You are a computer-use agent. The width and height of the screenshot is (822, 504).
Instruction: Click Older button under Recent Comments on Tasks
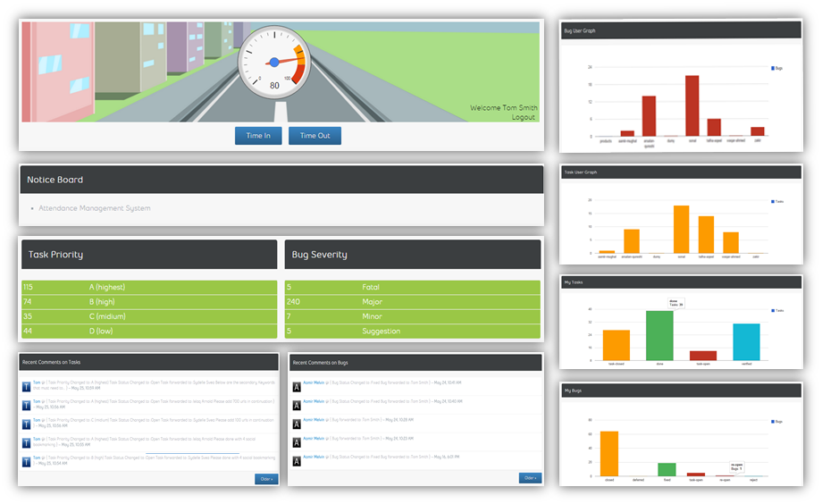coord(266,479)
